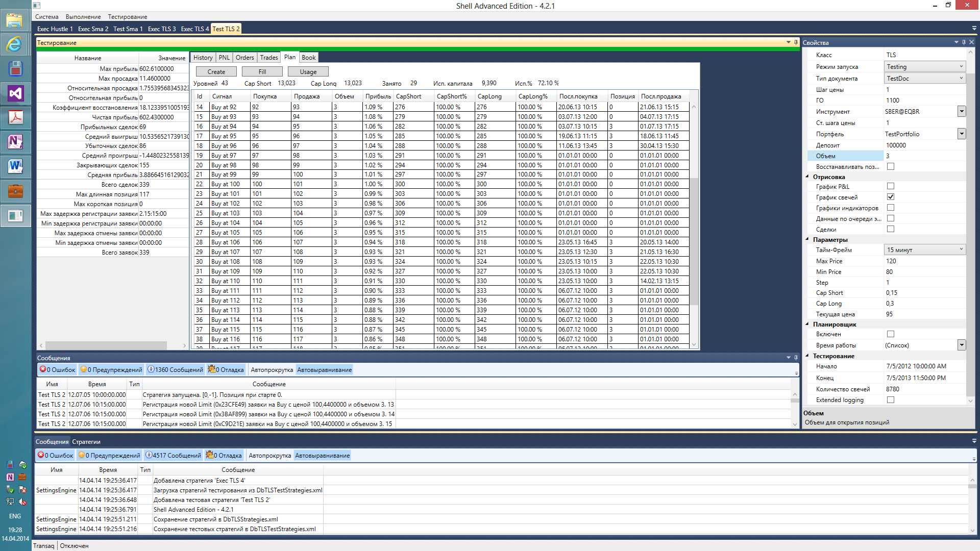Toggle Автопрокрутка in upper messages panel

tap(272, 370)
